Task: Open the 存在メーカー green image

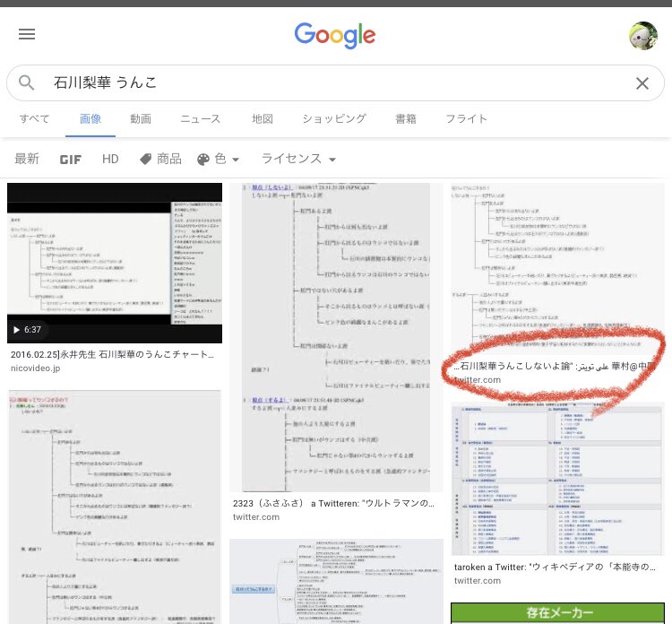Action: pyautogui.click(x=557, y=613)
